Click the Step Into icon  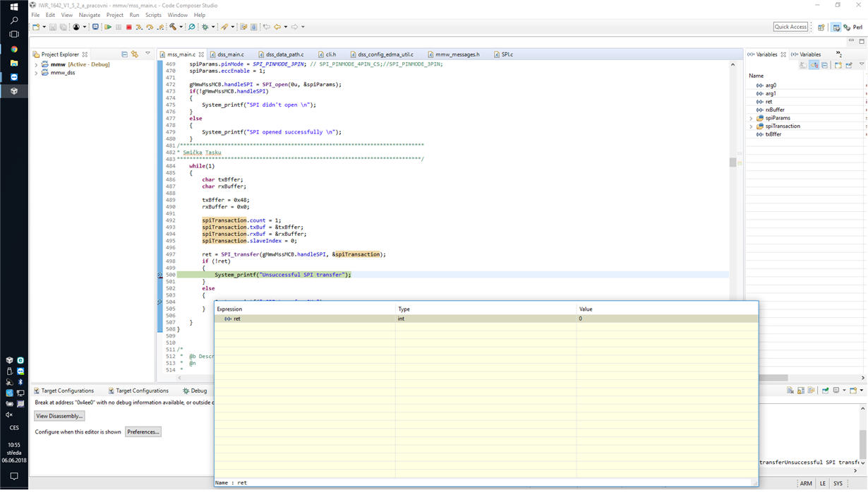(x=139, y=27)
